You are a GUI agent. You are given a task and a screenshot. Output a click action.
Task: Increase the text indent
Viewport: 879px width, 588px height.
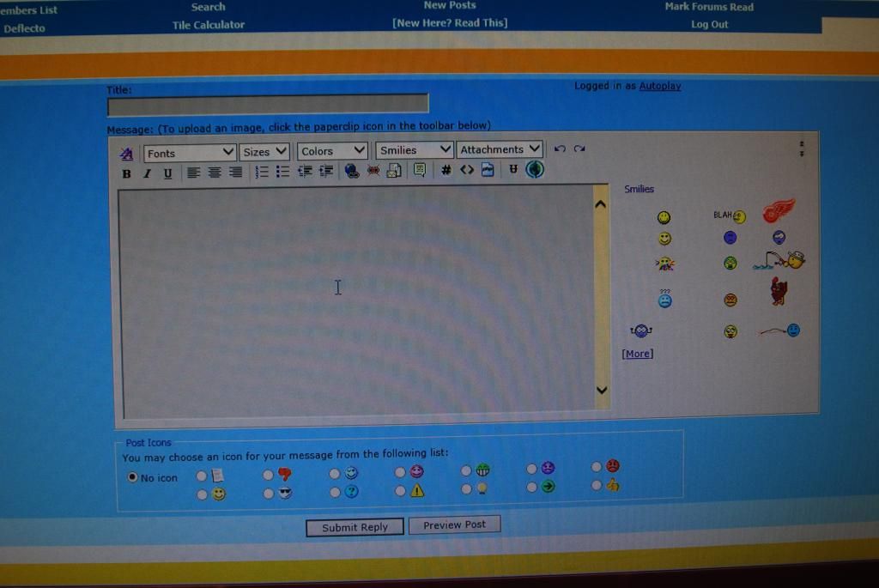[326, 171]
